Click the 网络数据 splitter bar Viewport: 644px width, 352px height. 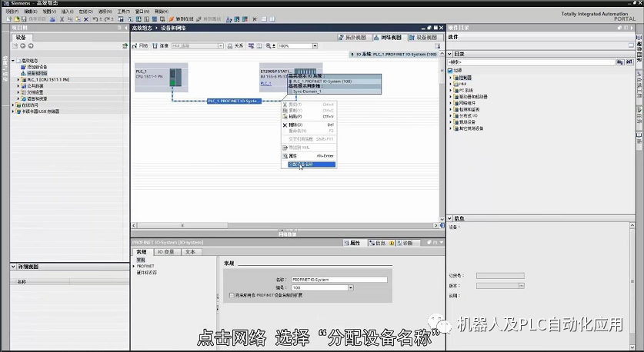(288, 234)
